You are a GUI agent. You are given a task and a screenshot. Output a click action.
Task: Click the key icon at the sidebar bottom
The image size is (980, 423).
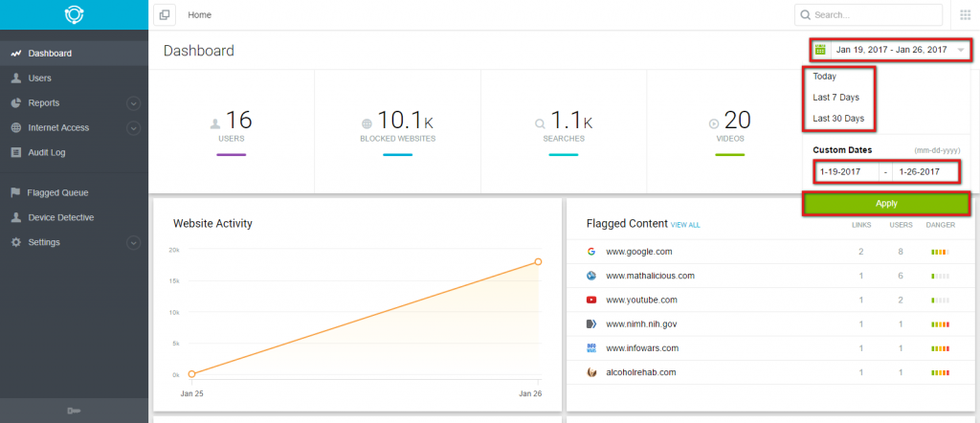coord(74,411)
